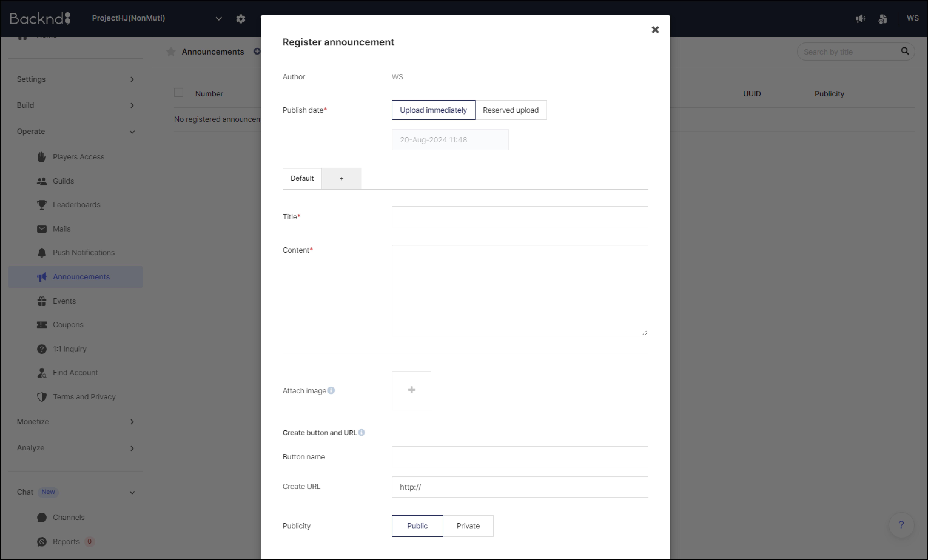928x560 pixels.
Task: Collapse the Operate menu section
Action: click(x=75, y=131)
